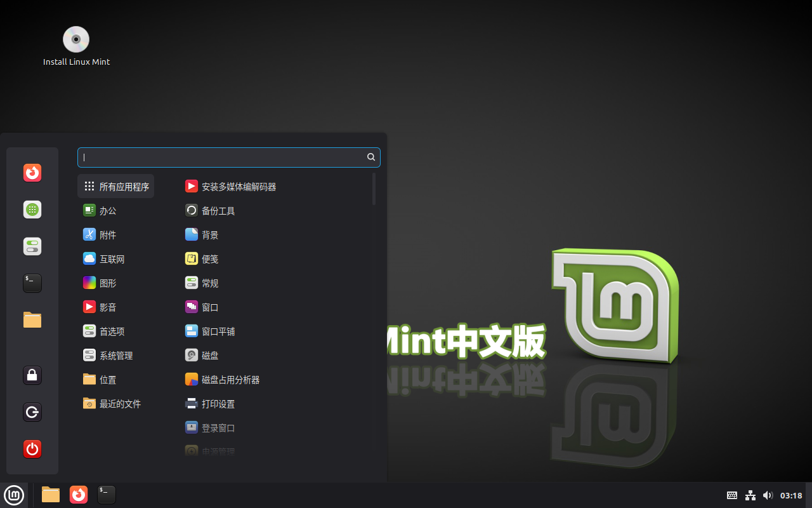Screen dimensions: 812x508
Task: Launch 安装多媒体编解码器
Action: pos(275,187)
